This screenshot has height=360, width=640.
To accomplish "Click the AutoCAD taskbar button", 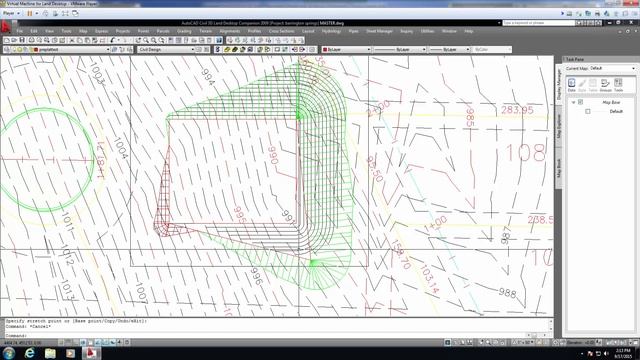I will (91, 353).
